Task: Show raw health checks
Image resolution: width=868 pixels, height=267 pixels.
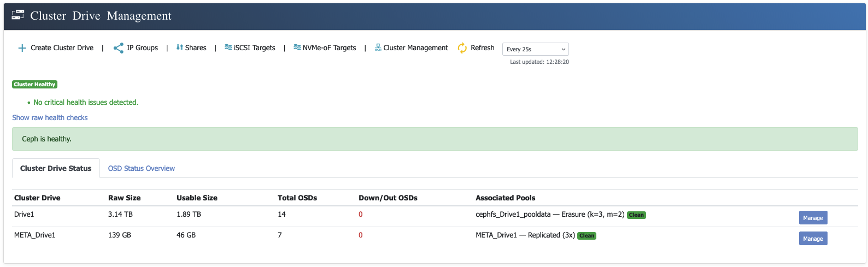Action: (50, 117)
